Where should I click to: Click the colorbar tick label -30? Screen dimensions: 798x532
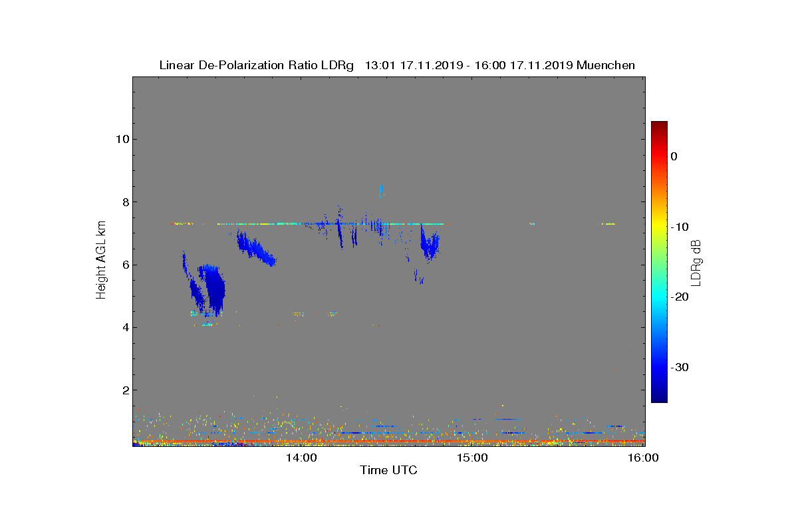(679, 368)
